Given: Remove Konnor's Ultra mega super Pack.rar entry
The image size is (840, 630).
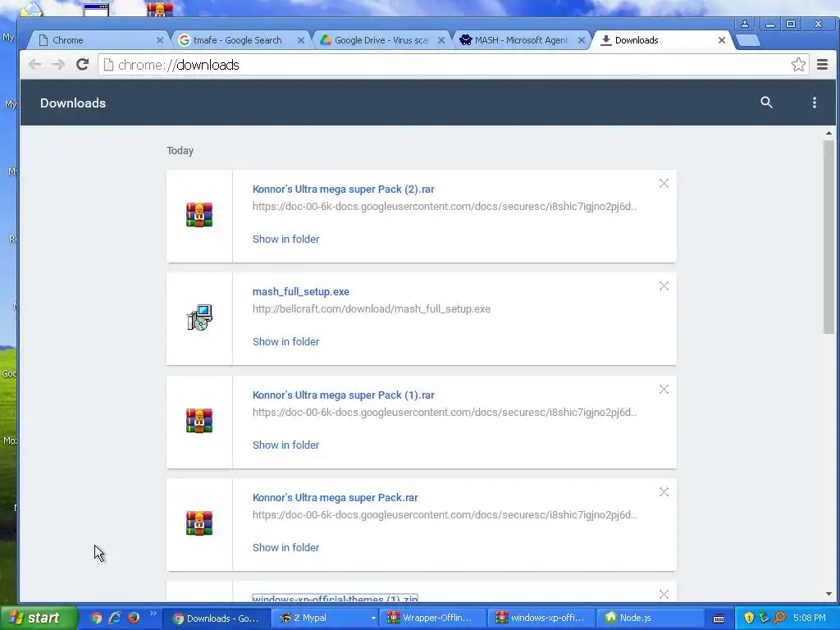Looking at the screenshot, I should point(664,492).
